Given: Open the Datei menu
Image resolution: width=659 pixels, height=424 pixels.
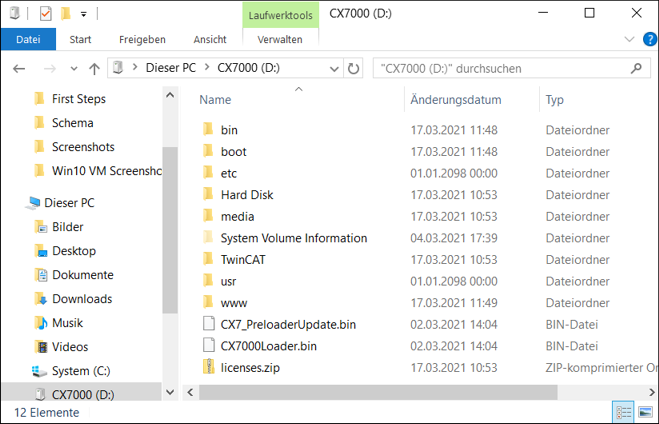Looking at the screenshot, I should [28, 40].
